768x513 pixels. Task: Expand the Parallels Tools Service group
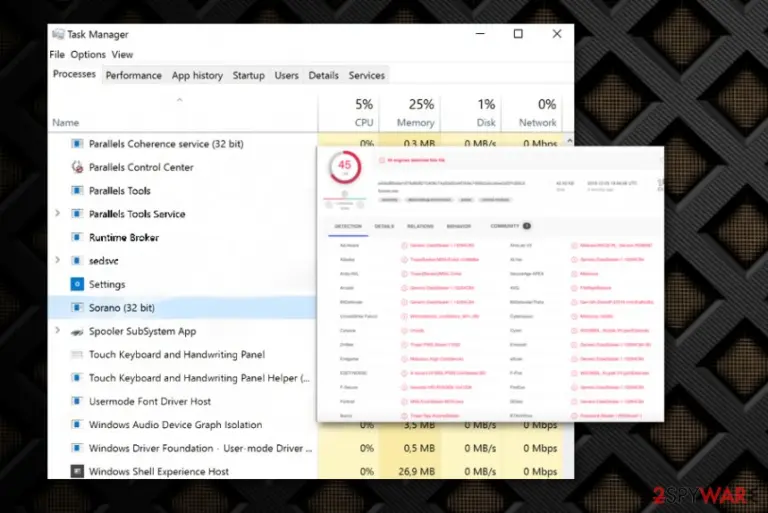coord(57,214)
